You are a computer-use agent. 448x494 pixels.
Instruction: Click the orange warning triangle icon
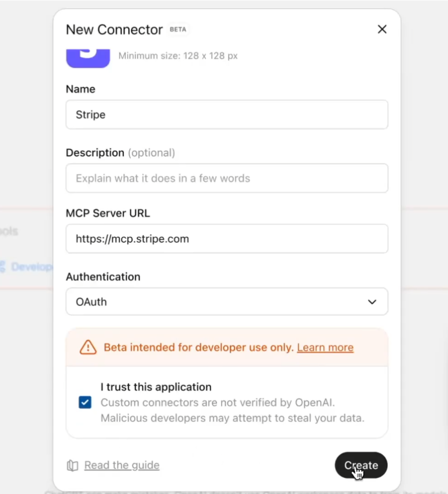pos(88,347)
